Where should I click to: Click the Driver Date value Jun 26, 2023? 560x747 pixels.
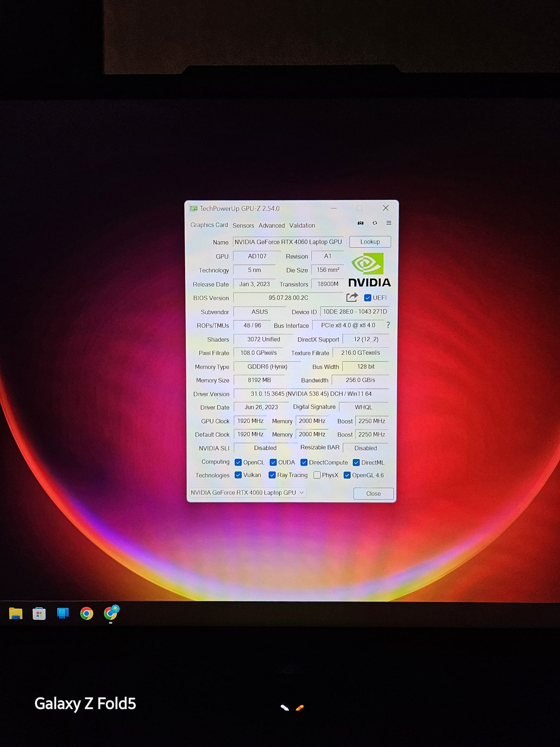tap(261, 407)
